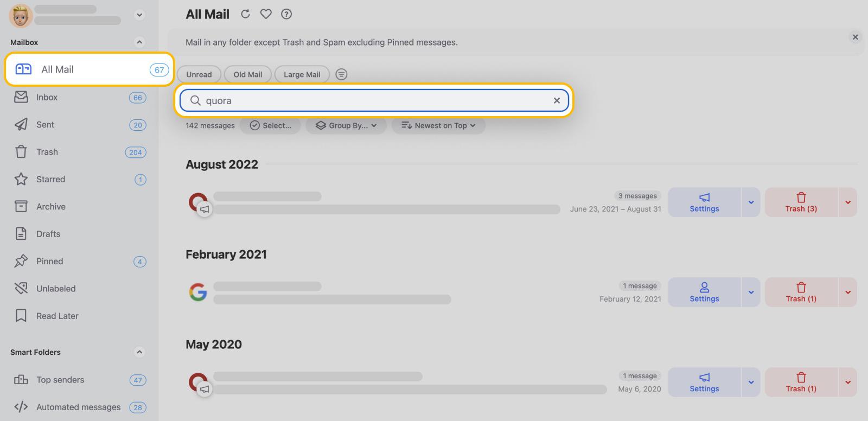
Task: Click the Pinned pushpin icon
Action: click(21, 261)
